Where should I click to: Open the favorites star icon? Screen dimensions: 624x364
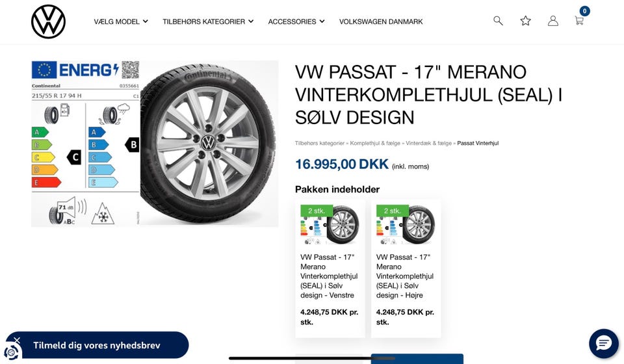pos(525,21)
